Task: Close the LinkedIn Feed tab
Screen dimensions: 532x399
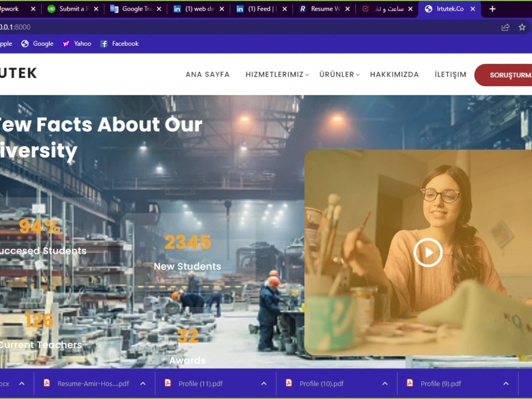Action: click(284, 9)
